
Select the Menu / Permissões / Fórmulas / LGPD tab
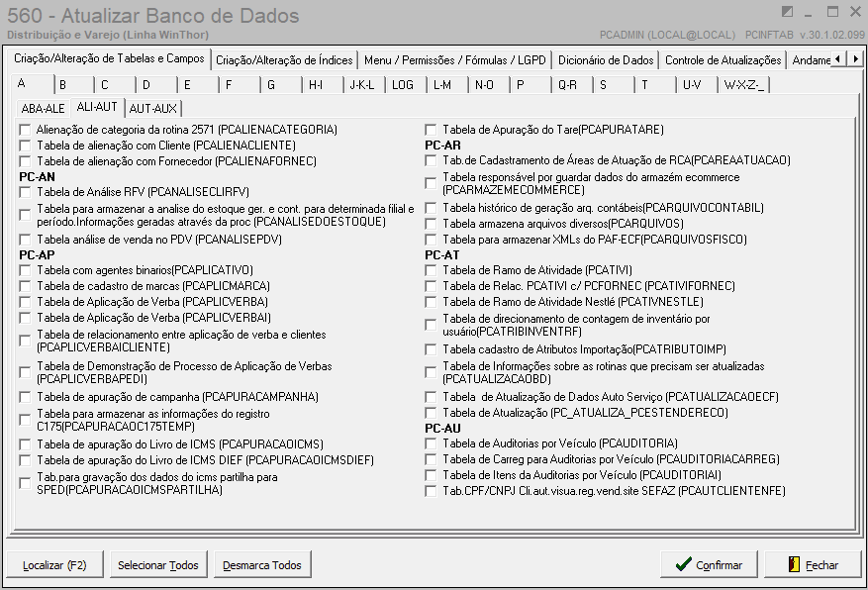(455, 60)
